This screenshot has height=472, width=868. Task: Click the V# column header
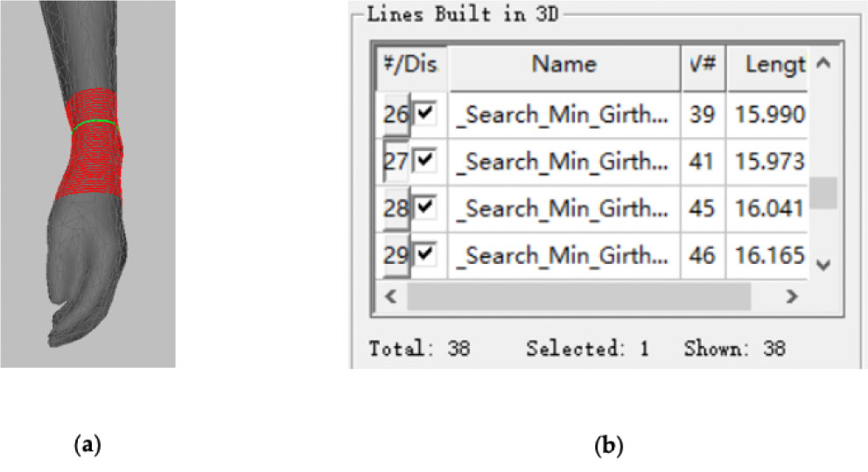pos(703,65)
